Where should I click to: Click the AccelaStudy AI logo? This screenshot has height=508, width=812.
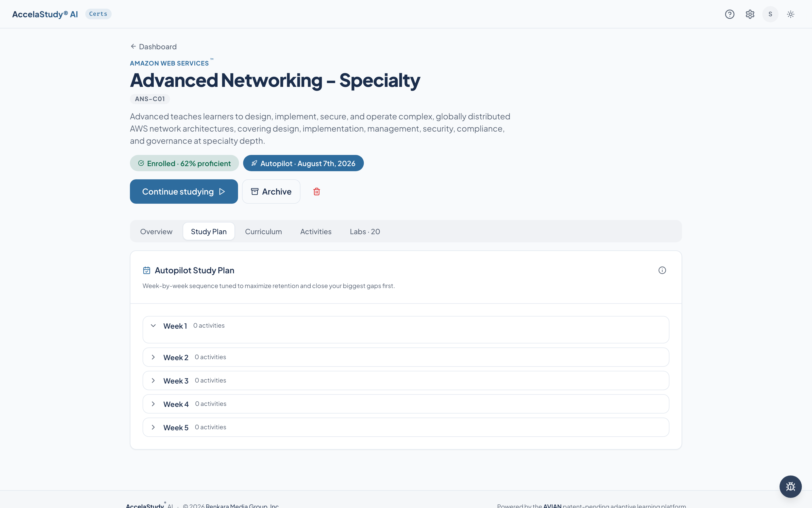45,14
